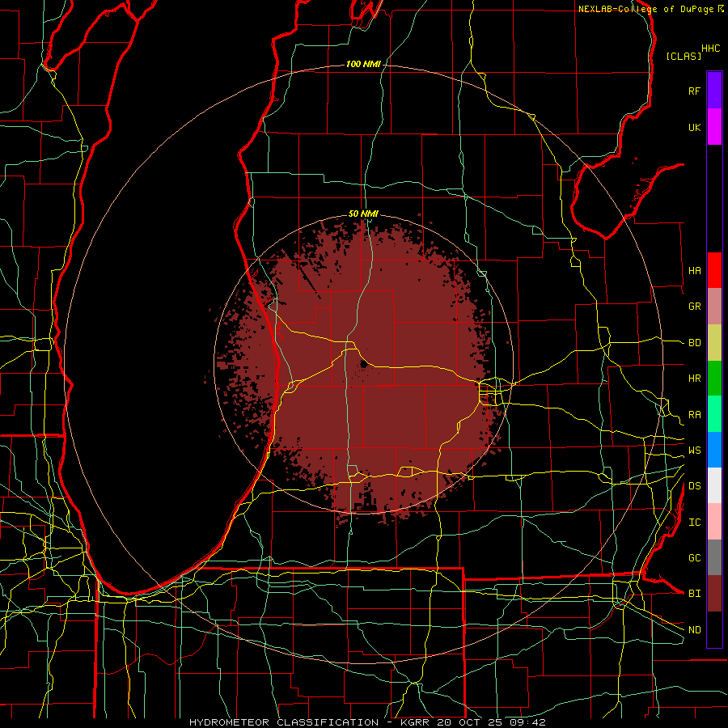Click the Hydrometeor Classification KGRR caption

tap(367, 722)
